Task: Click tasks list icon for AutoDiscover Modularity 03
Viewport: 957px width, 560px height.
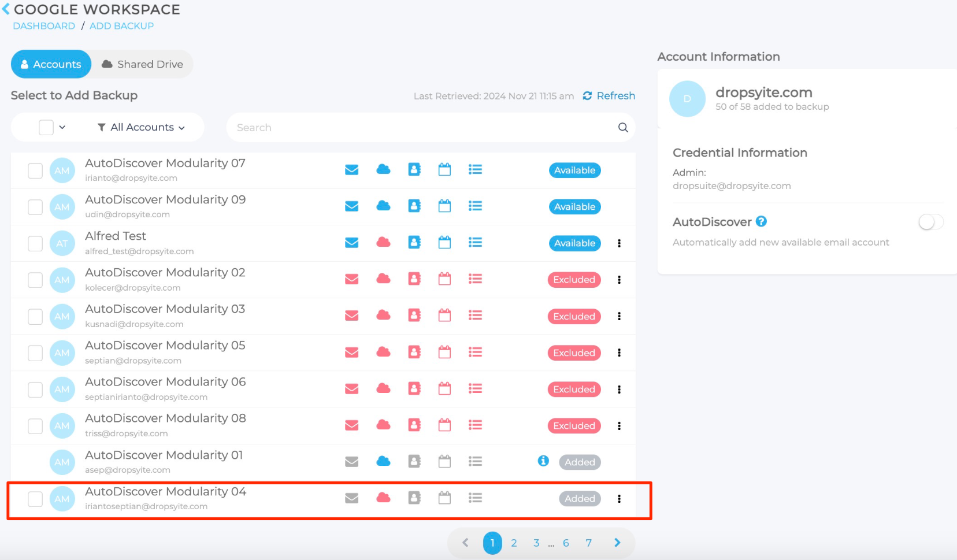Action: pyautogui.click(x=475, y=316)
